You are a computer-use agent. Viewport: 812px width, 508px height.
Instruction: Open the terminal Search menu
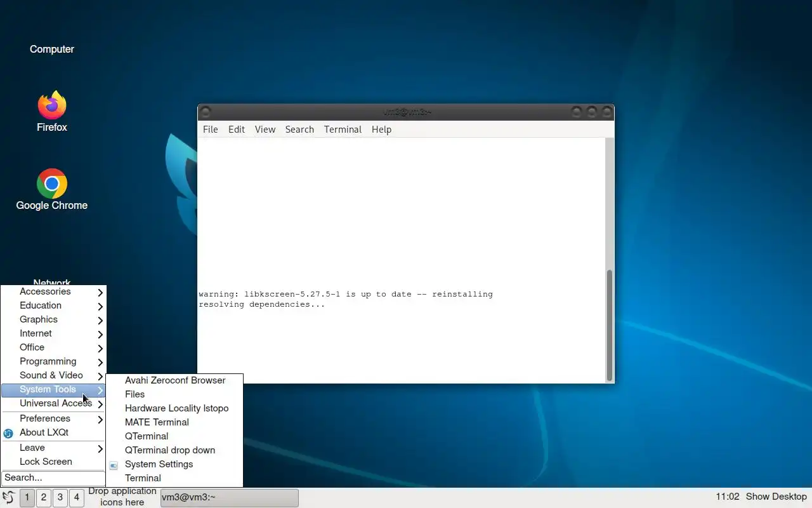(x=299, y=130)
